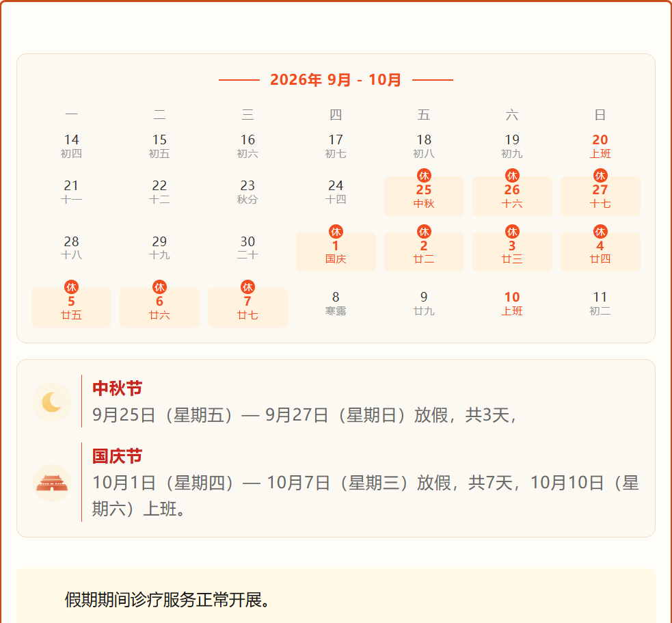Select the 4 廿四 holiday date cell

click(600, 252)
